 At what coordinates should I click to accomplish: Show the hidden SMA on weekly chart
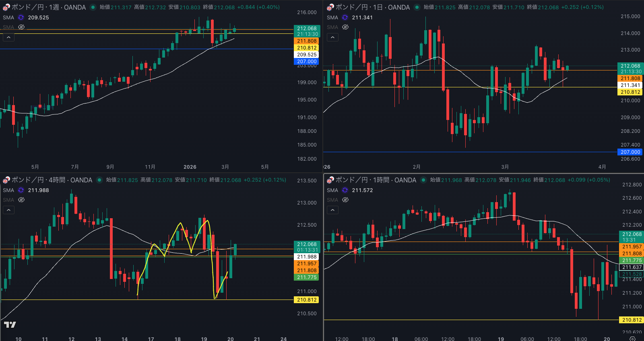click(x=21, y=27)
